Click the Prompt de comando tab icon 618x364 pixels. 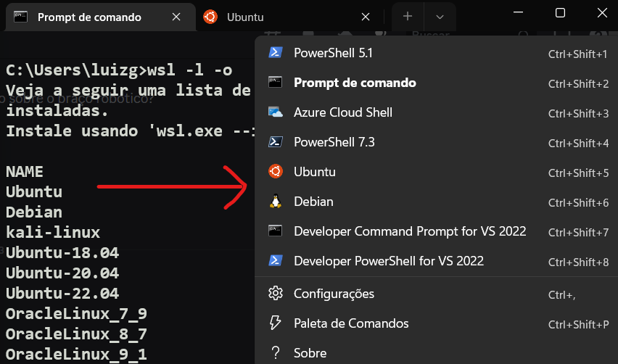pyautogui.click(x=20, y=17)
